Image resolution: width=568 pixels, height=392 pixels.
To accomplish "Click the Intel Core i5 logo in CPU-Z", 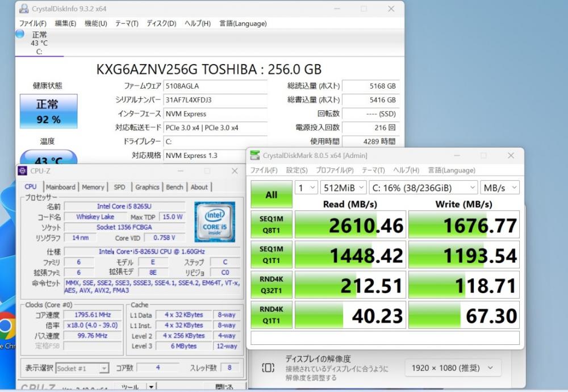I will pyautogui.click(x=215, y=222).
